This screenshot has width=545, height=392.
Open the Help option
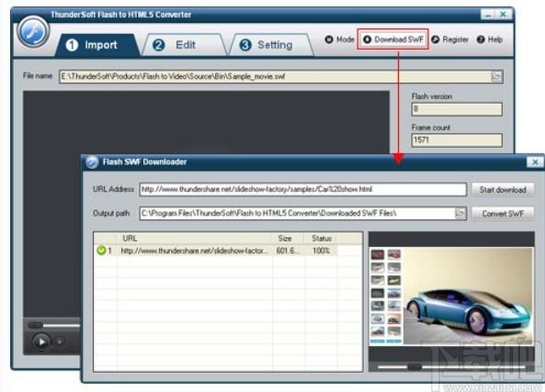click(x=489, y=39)
